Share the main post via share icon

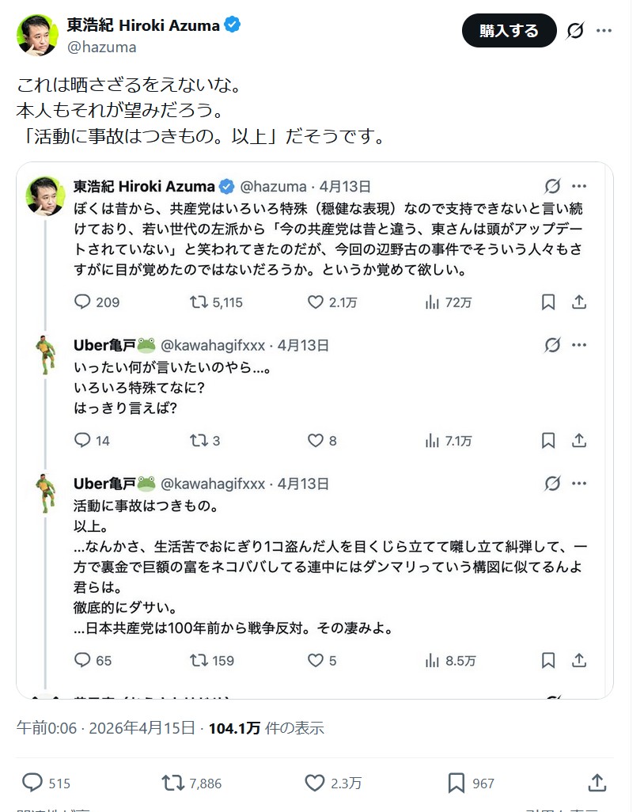pos(597,783)
